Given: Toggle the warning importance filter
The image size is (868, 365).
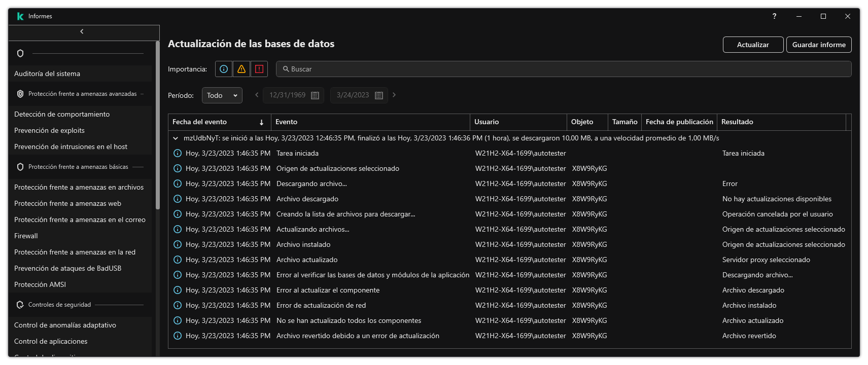Looking at the screenshot, I should [x=241, y=69].
